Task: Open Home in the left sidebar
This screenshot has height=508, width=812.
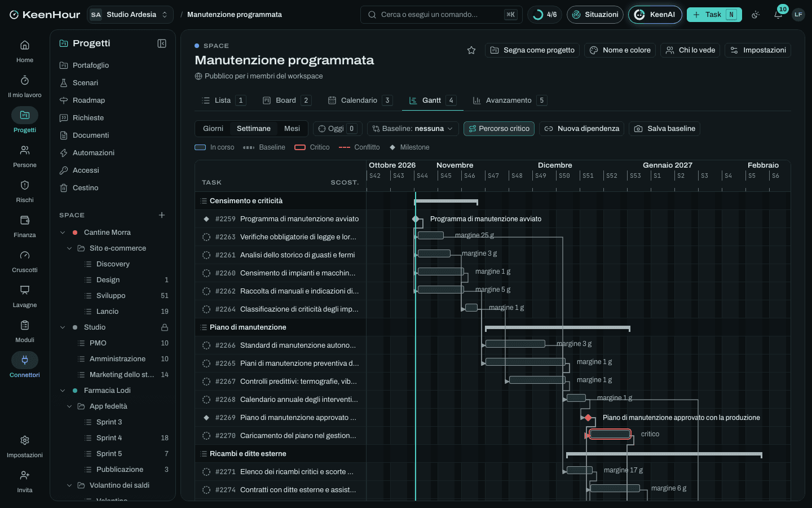Action: [25, 51]
